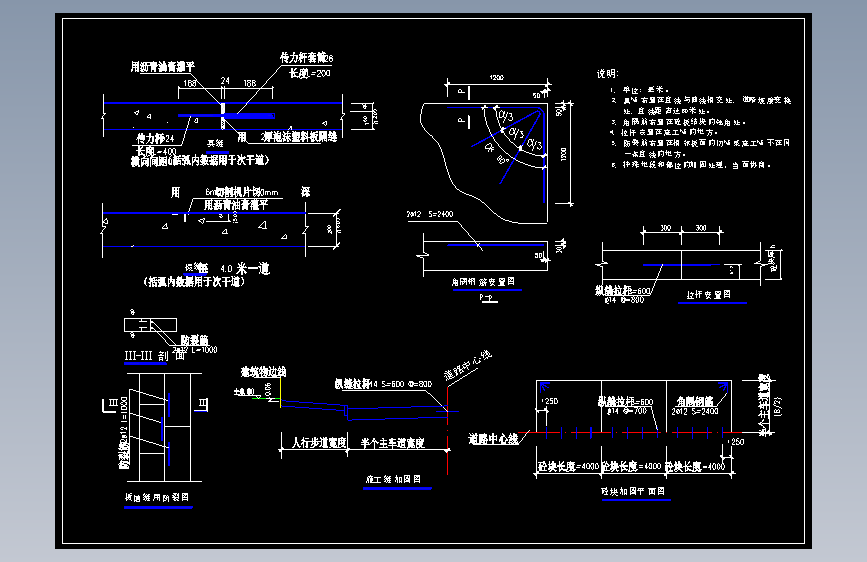The height and width of the screenshot is (562, 867).
Task: Select the 2Φ12 S=2400 rebar annotation near corner detail
Action: [x=430, y=214]
